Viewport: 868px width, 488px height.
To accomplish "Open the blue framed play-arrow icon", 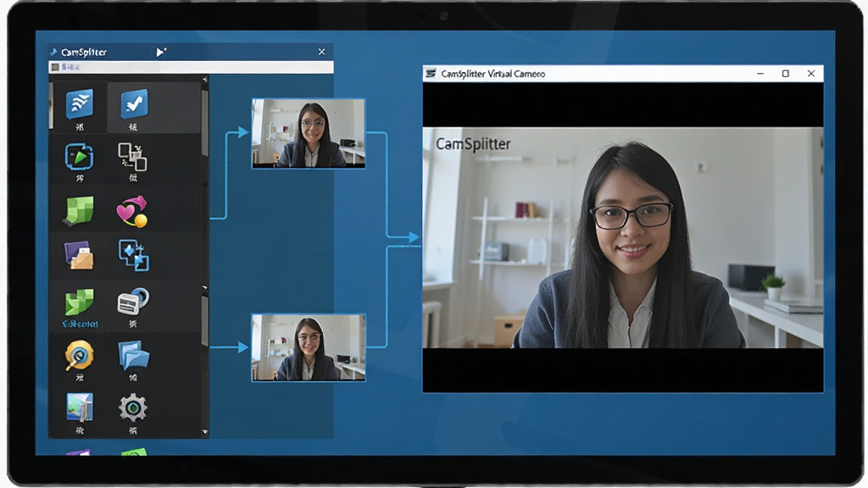I will pos(79,157).
